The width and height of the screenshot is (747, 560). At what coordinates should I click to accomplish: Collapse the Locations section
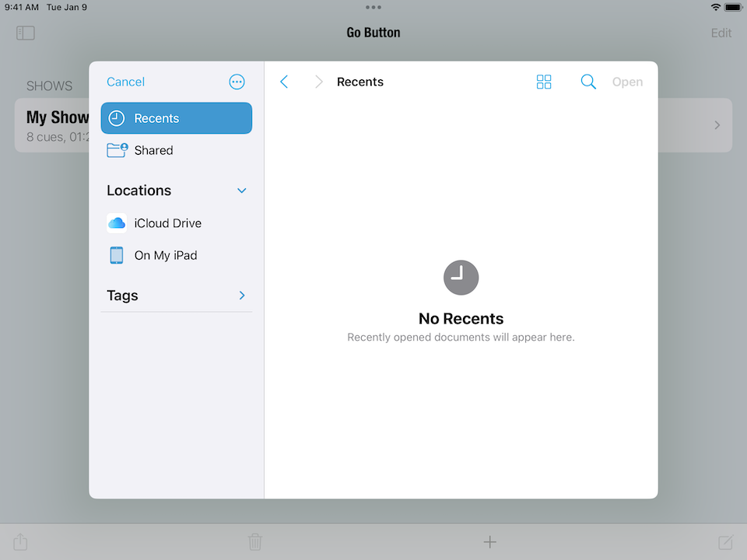point(242,191)
